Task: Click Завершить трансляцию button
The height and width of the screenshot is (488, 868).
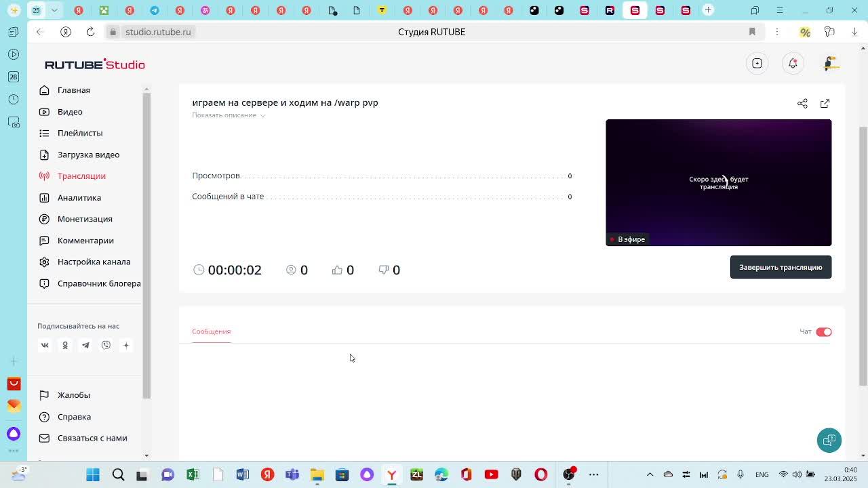Action: 781,267
